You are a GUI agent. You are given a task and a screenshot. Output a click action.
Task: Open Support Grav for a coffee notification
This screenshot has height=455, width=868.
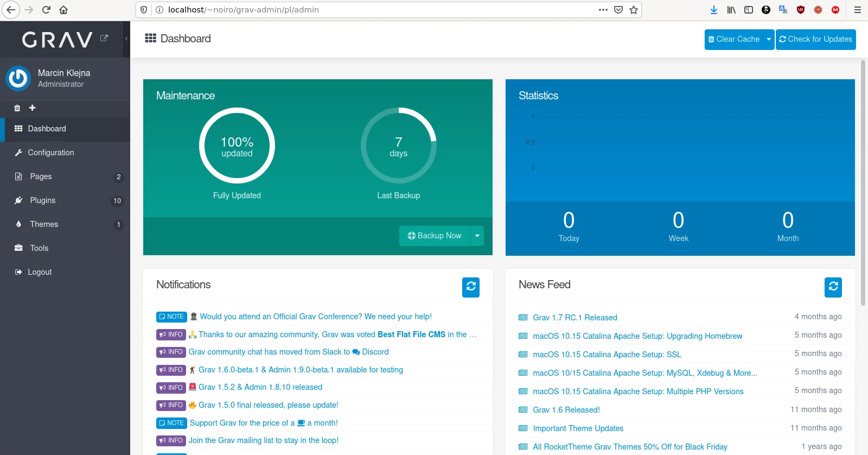point(264,423)
